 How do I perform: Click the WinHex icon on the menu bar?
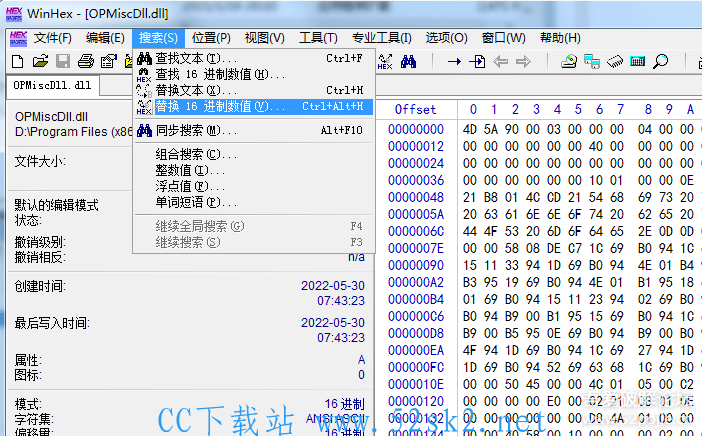pos(18,38)
